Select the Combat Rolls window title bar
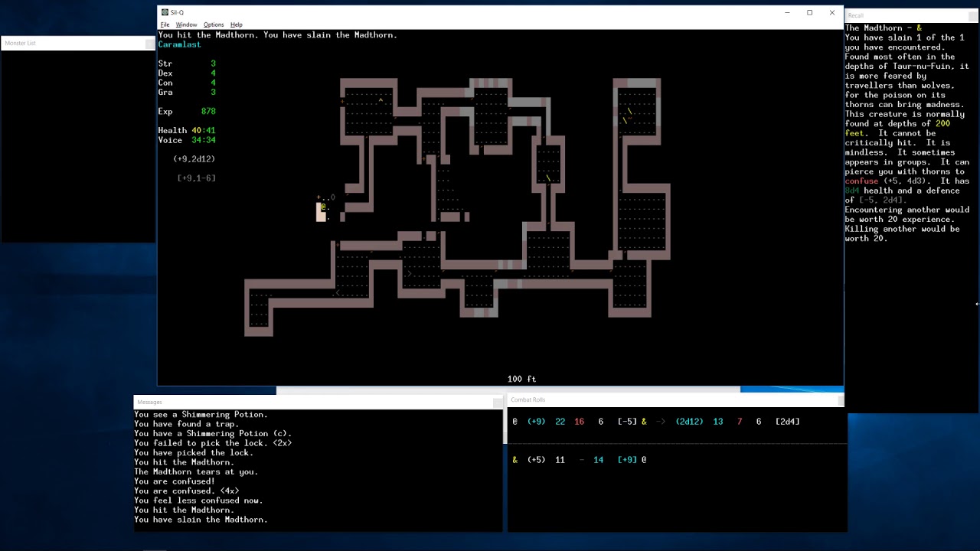Viewport: 980px width, 551px height. click(676, 399)
